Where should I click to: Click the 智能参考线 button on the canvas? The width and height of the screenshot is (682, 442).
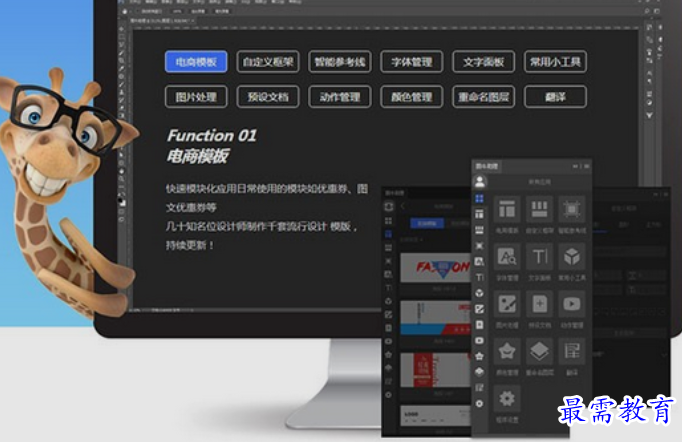click(340, 62)
